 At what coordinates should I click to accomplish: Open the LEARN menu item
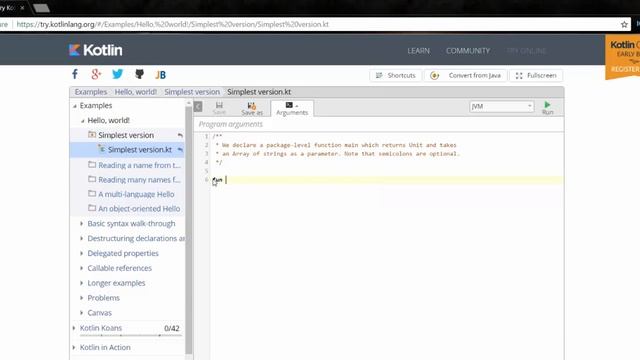[418, 51]
